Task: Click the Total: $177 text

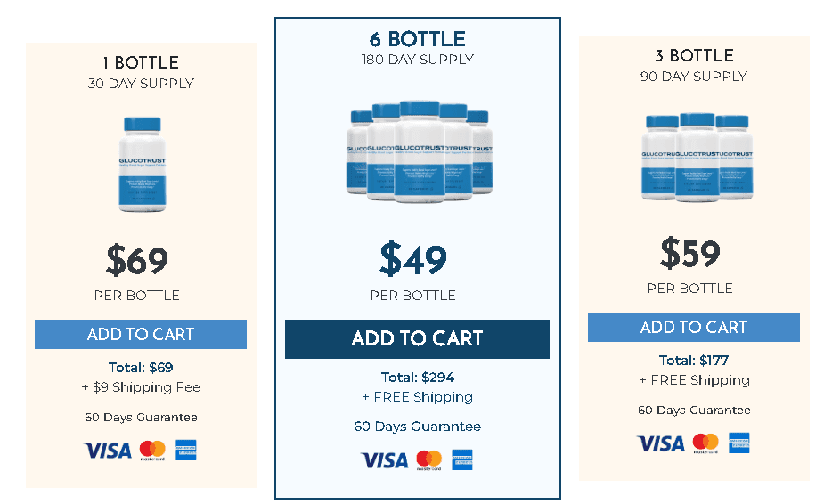Action: 693,361
